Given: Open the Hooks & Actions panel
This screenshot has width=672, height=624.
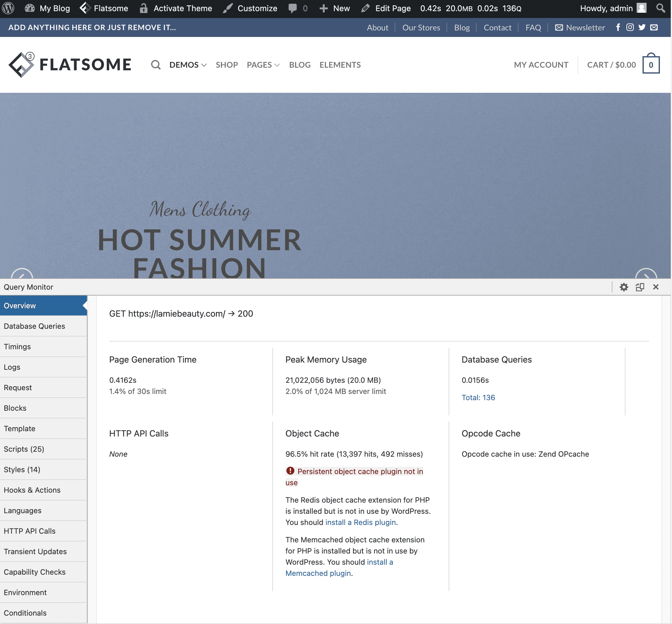Looking at the screenshot, I should 32,490.
